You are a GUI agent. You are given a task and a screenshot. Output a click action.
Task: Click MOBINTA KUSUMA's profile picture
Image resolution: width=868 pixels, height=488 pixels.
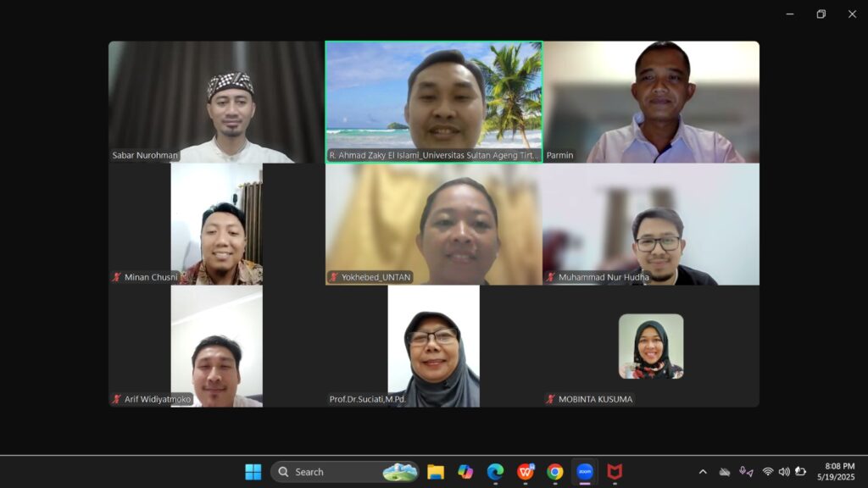pyautogui.click(x=651, y=347)
